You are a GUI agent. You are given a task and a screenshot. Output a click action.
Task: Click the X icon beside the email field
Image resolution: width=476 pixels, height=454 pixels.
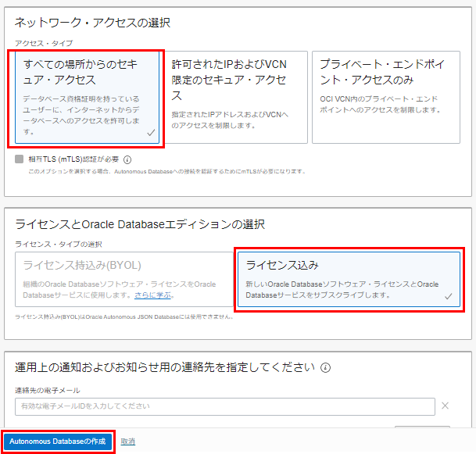pyautogui.click(x=446, y=406)
